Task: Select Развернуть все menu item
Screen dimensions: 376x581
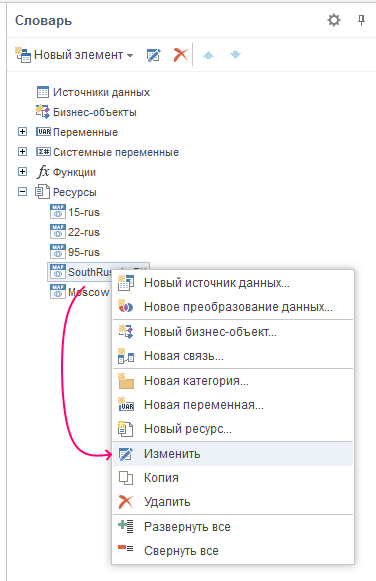Action: pyautogui.click(x=233, y=527)
